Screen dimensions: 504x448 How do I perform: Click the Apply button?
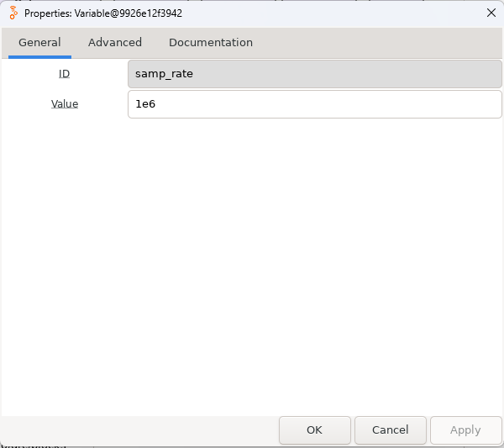pos(465,430)
